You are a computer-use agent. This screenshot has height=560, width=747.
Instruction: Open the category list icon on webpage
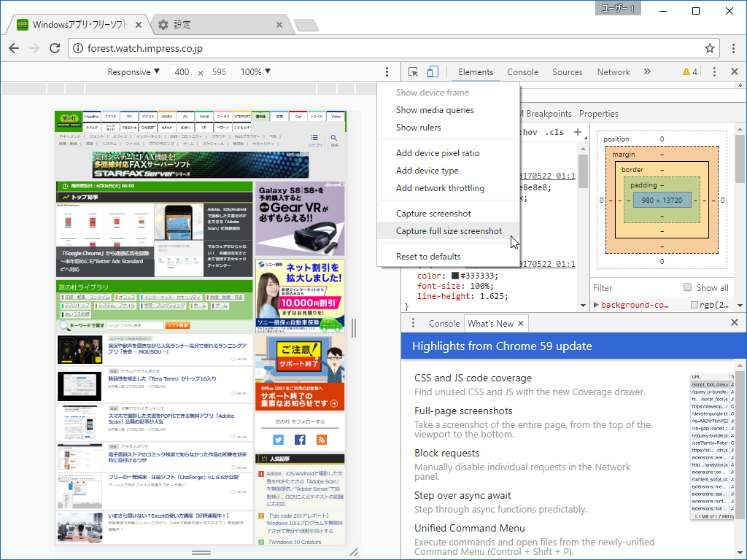coord(314,139)
